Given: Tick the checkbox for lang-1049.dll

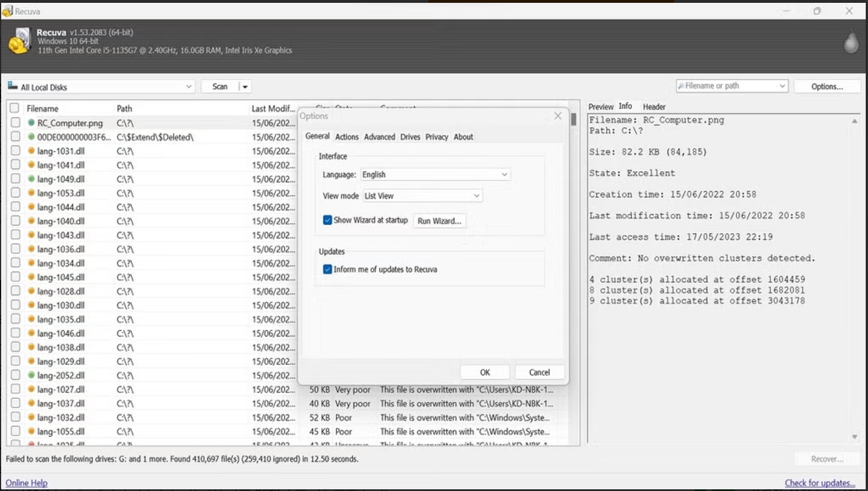Looking at the screenshot, I should coord(15,179).
